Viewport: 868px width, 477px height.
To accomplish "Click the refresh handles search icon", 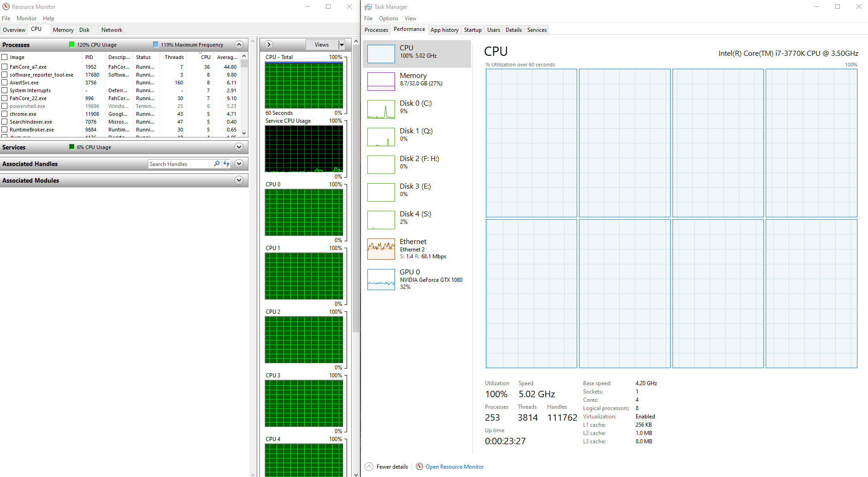I will tap(226, 164).
